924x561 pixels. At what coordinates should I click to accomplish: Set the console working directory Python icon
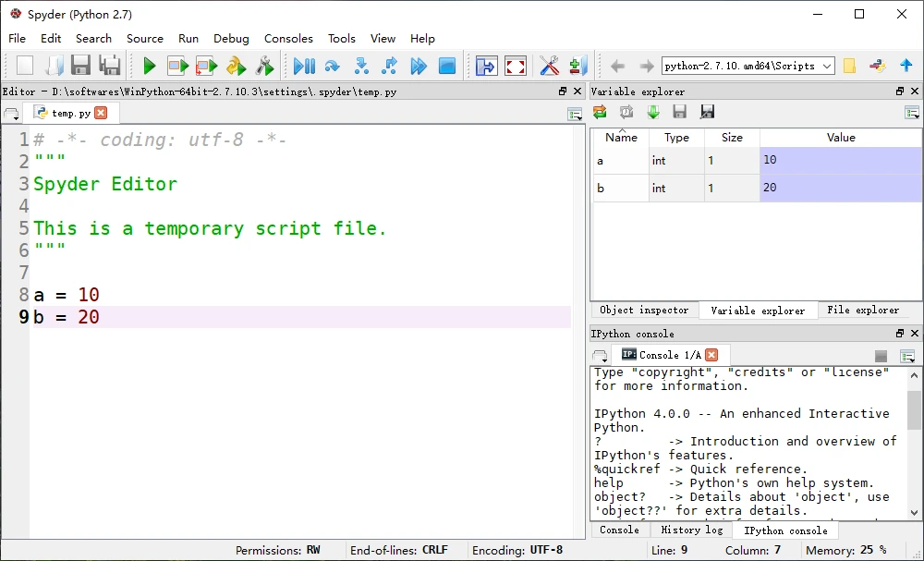(878, 66)
